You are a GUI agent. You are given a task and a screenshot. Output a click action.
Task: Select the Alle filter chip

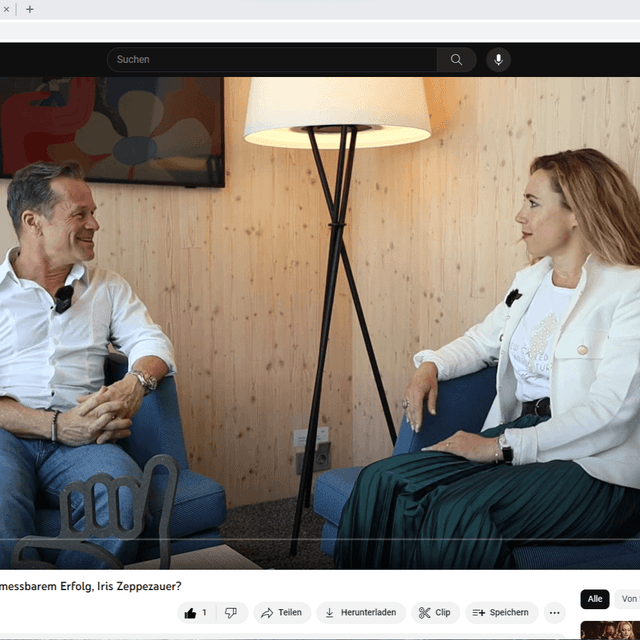[595, 599]
